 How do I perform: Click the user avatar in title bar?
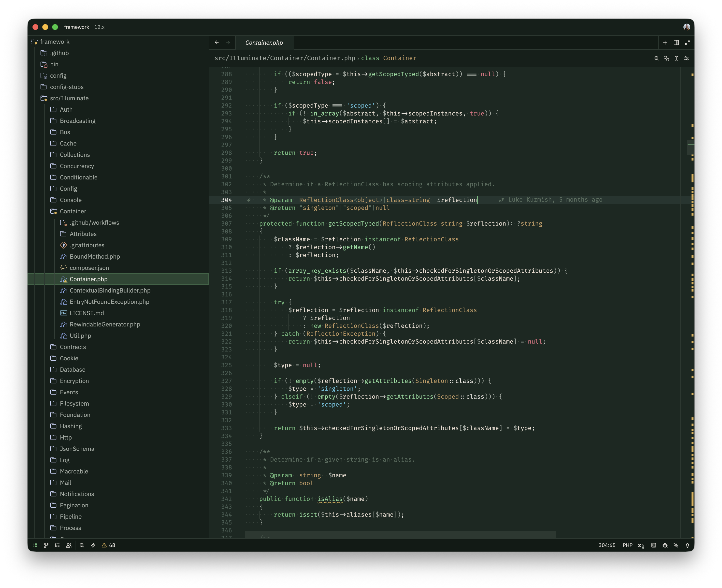[686, 27]
